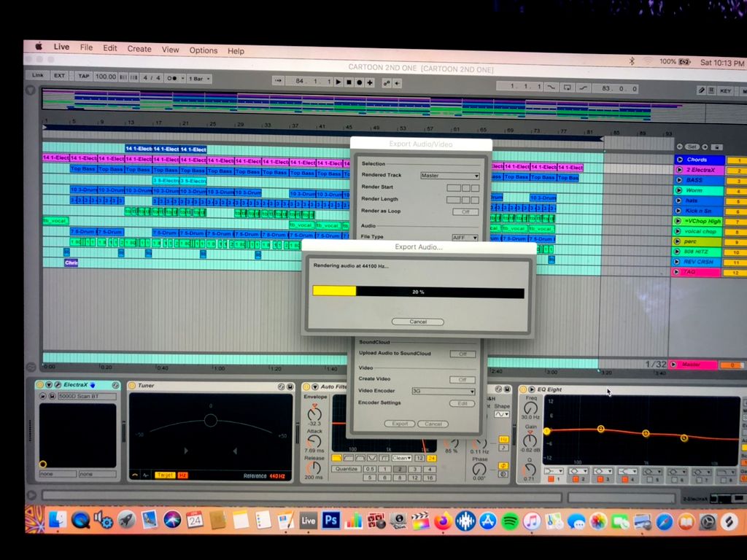Viewport: 747px width, 560px height.
Task: Toggle the EQ Eight device activator
Action: click(x=523, y=389)
